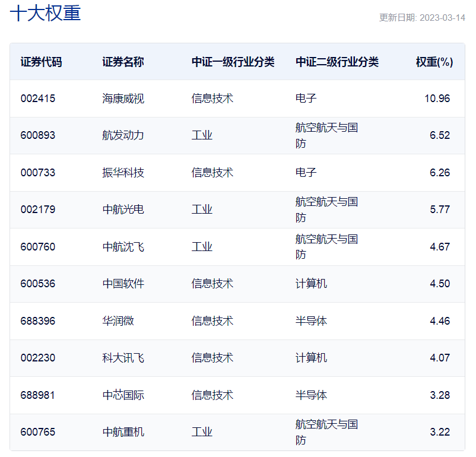Click 信息技术 in the 中芯国际 row
The height and width of the screenshot is (457, 476).
point(212,395)
